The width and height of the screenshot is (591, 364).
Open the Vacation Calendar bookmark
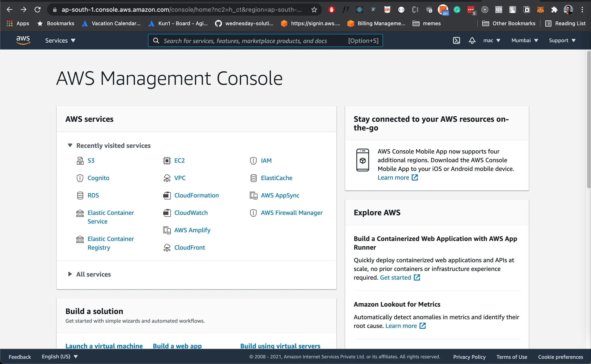(111, 23)
